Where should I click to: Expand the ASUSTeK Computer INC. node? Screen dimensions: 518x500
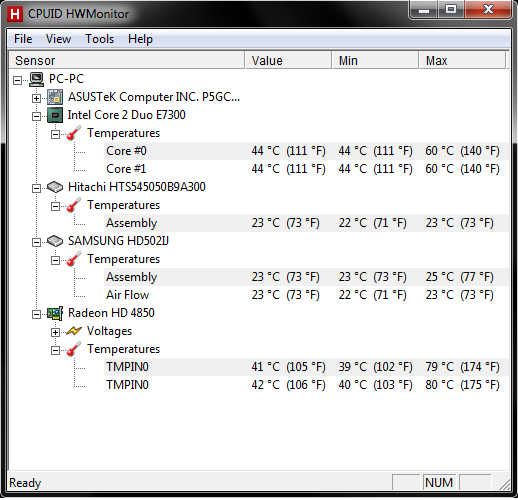click(x=36, y=98)
